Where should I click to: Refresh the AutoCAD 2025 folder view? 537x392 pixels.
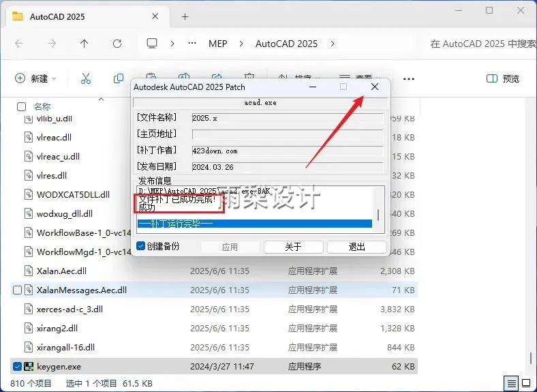tap(117, 44)
